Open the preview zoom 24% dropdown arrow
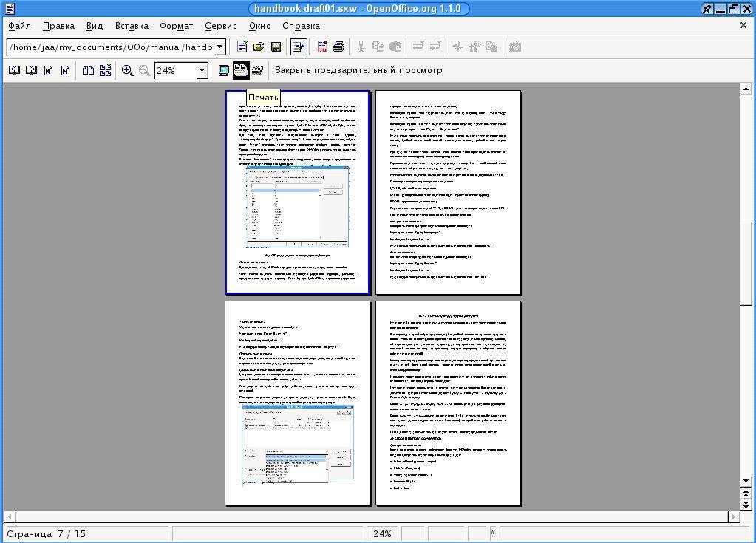 [x=202, y=71]
